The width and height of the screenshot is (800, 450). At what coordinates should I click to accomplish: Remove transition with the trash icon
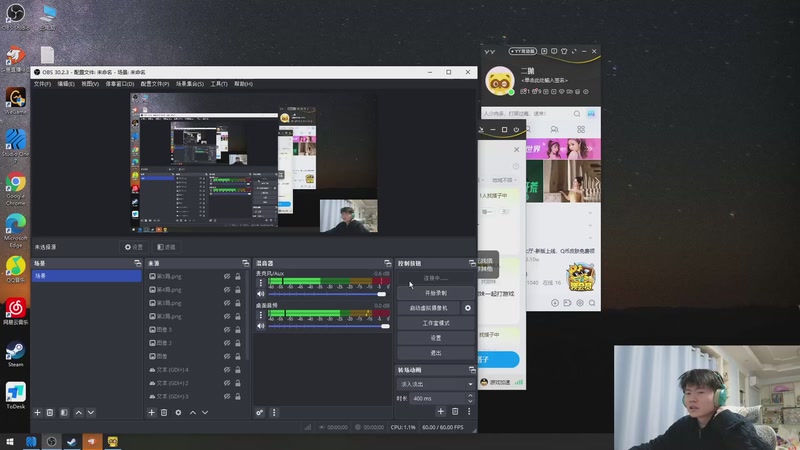click(x=455, y=411)
